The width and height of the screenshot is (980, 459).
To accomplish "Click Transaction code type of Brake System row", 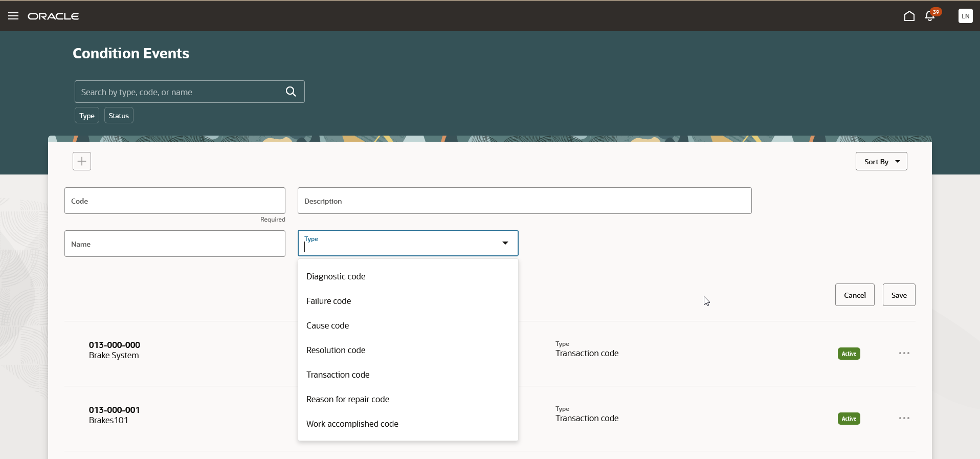I will (587, 353).
